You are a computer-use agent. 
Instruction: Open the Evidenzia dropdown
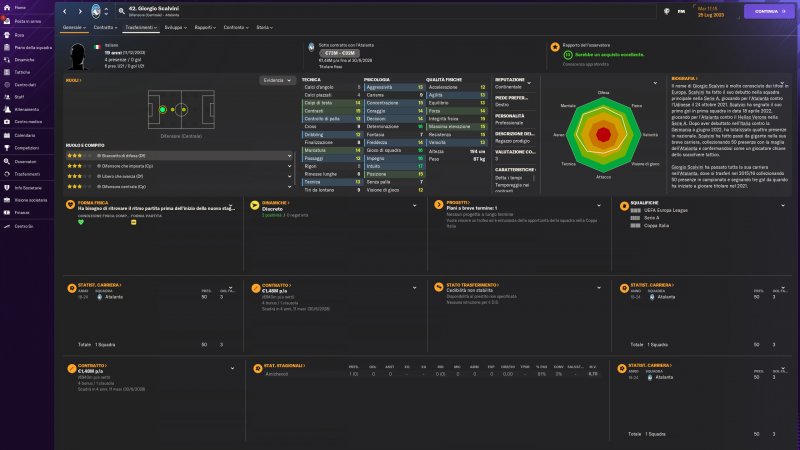click(278, 80)
